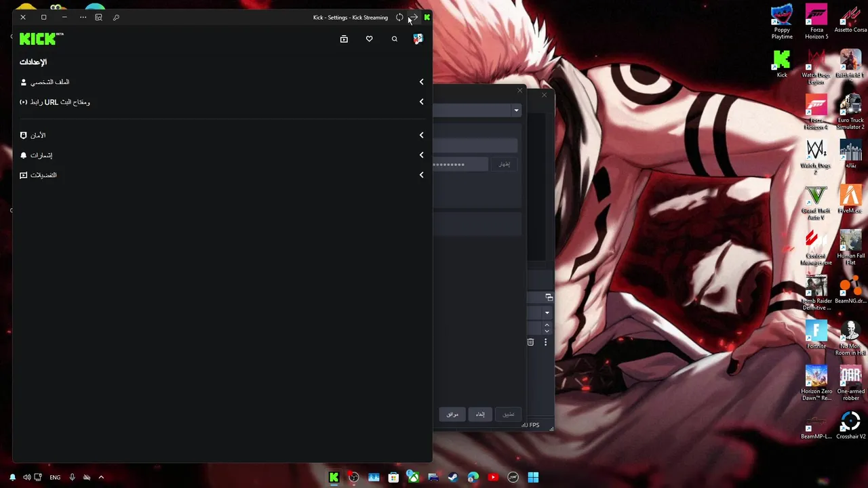This screenshot has width=868, height=488.
Task: Open FiveM desktop shortcut
Action: point(850,200)
